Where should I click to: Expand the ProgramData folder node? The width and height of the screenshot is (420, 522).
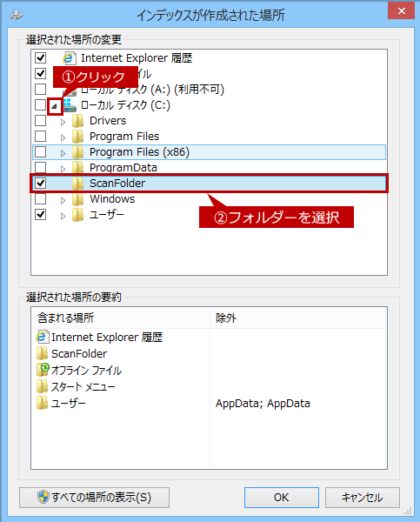(x=63, y=169)
